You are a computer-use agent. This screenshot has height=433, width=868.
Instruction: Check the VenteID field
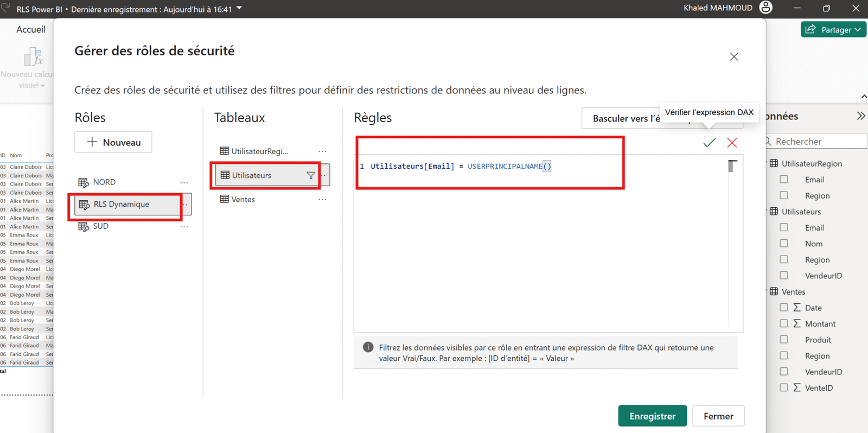[x=784, y=387]
